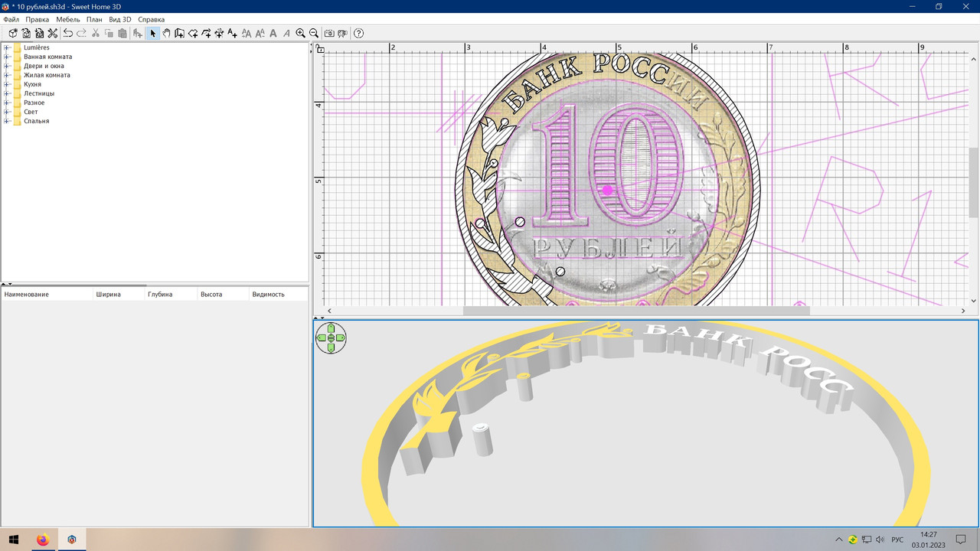Expand the Кухня folder
The image size is (980, 551).
tap(7, 84)
